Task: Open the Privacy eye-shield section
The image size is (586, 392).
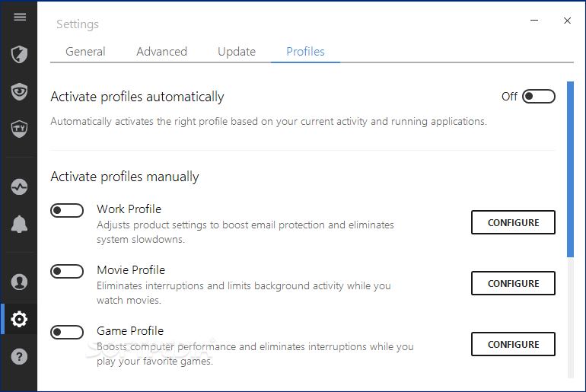Action: pos(19,91)
